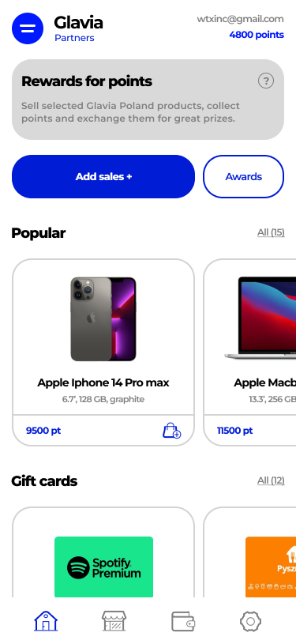Add iPhone 14 Pro max to bag
Screen dimensions: 296x644
pos(171,431)
